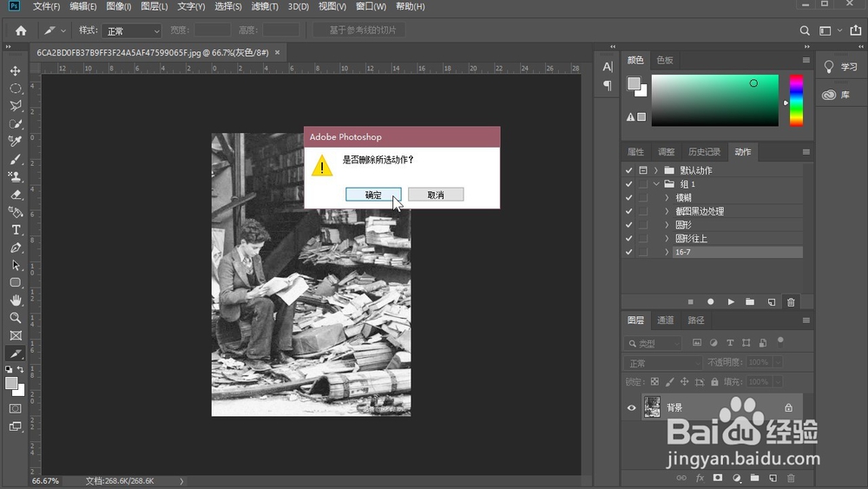Hide the 背景 layer using eye icon
The width and height of the screenshot is (868, 489).
(x=631, y=407)
